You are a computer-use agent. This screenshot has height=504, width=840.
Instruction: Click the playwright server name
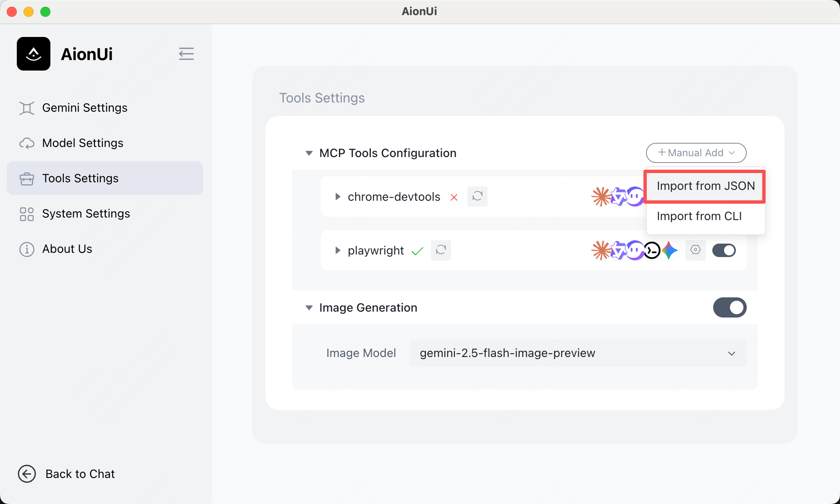(376, 251)
